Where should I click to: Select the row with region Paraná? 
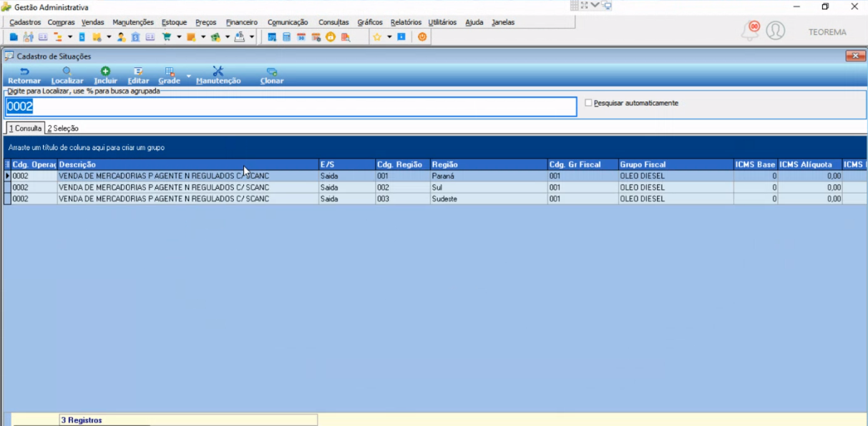tap(435, 176)
